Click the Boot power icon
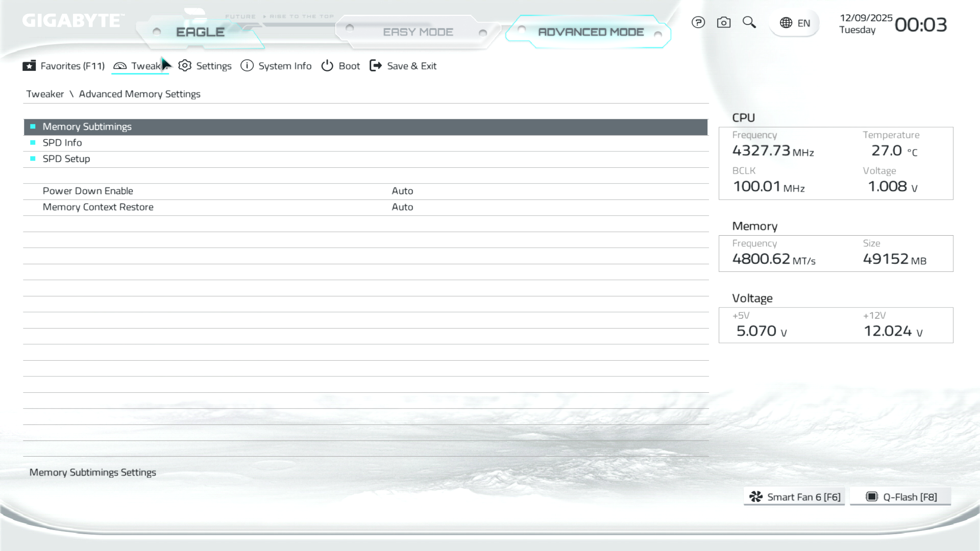This screenshot has height=551, width=980. (x=327, y=66)
